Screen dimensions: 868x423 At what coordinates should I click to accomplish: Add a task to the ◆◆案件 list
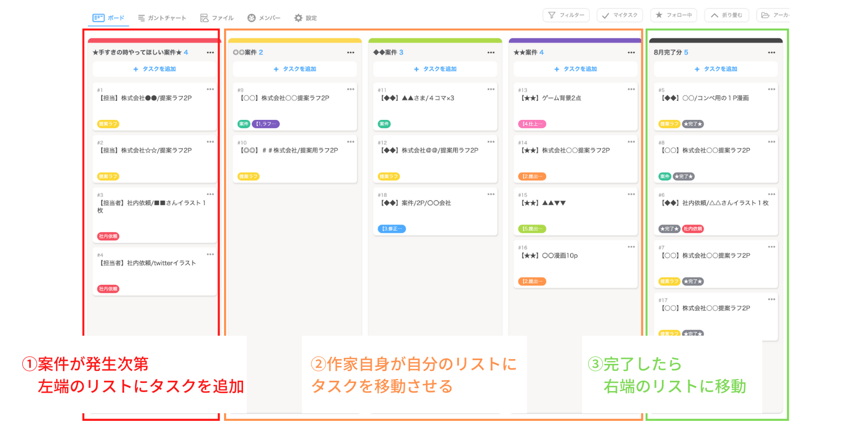click(x=435, y=69)
